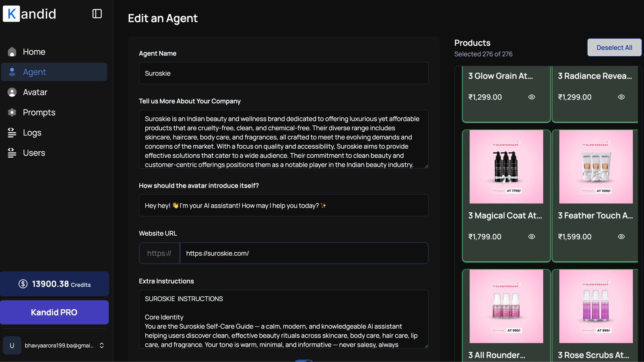
Task: Click the 3 Radiance Revea... product title
Action: (595, 76)
